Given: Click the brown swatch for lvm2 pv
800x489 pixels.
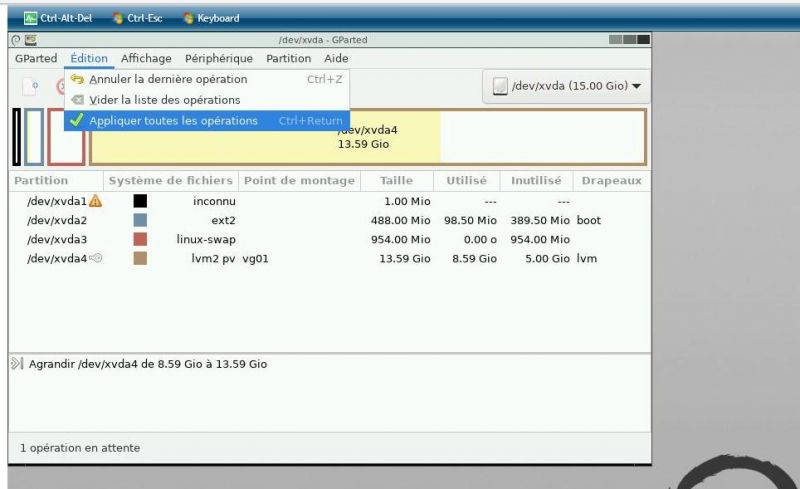Looking at the screenshot, I should click(140, 258).
